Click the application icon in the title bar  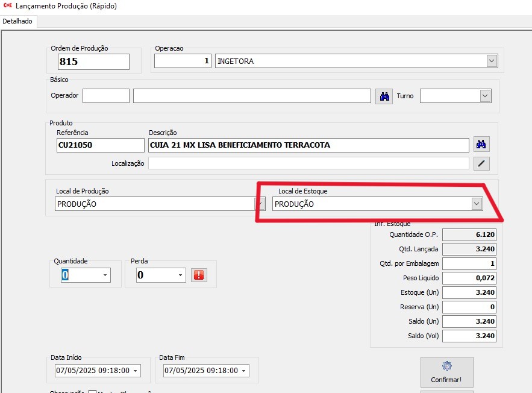click(7, 6)
